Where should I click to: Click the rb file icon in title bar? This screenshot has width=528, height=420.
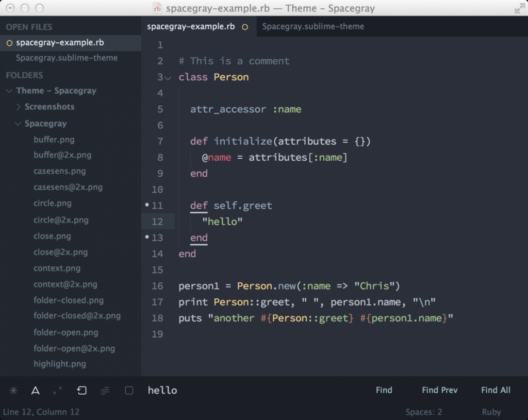(x=157, y=8)
